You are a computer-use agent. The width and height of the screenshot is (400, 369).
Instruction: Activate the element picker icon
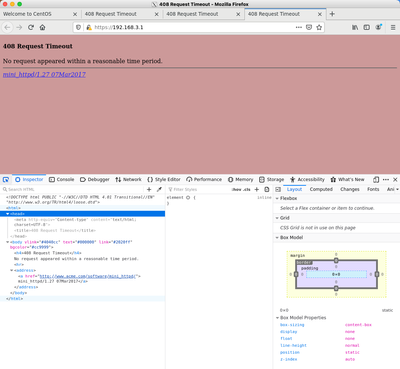point(6,180)
